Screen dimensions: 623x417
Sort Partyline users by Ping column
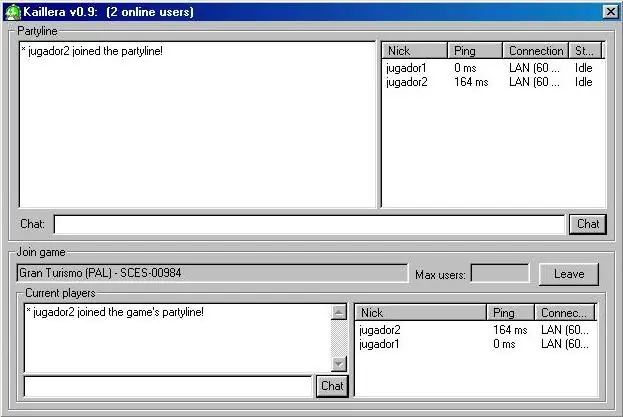pyautogui.click(x=475, y=51)
